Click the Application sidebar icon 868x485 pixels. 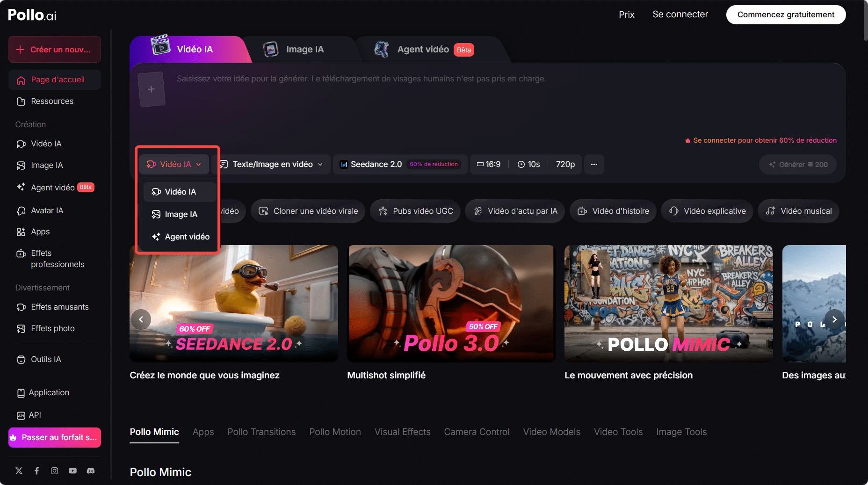click(x=21, y=393)
